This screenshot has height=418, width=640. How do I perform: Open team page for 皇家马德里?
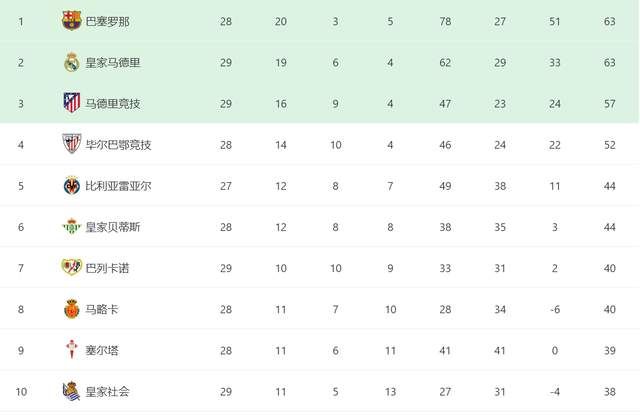113,62
